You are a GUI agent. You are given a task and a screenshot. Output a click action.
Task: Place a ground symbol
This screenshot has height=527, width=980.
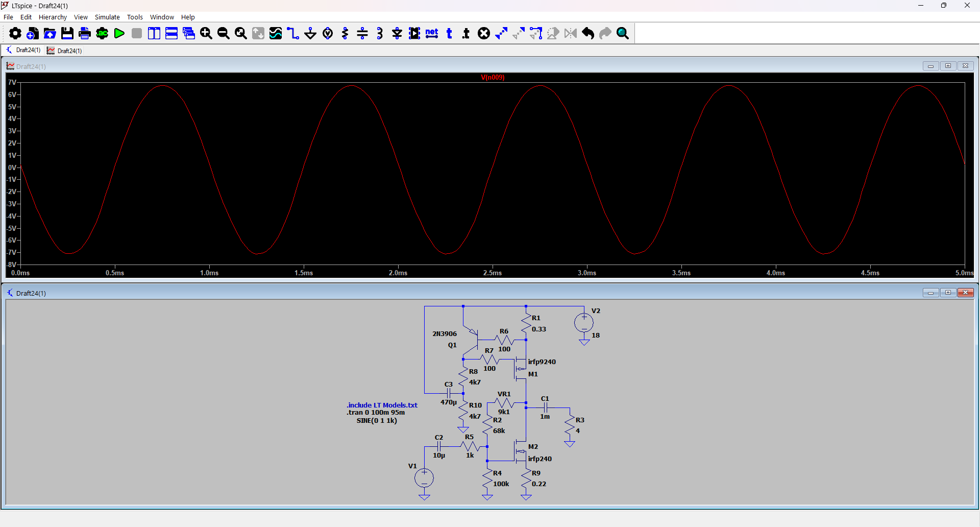[x=310, y=34]
